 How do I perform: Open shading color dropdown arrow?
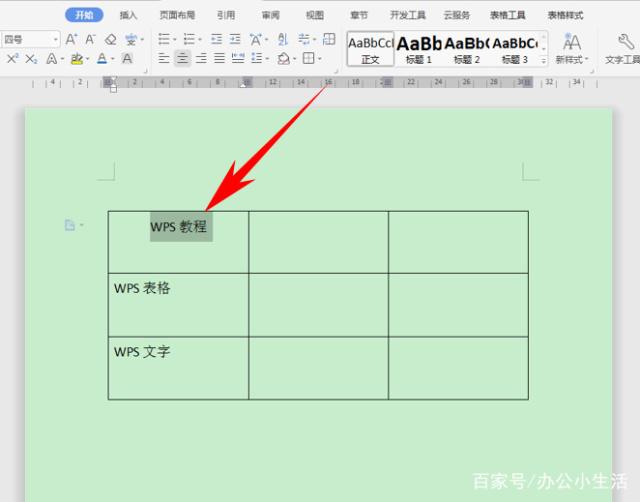pyautogui.click(x=294, y=59)
